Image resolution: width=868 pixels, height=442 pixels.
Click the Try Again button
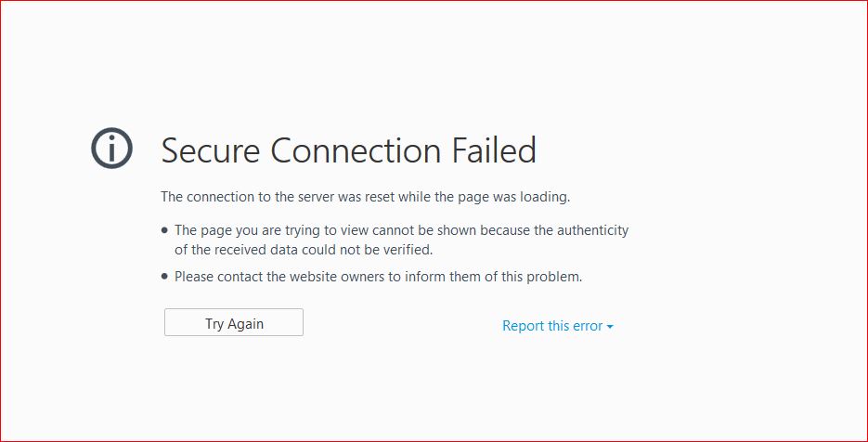click(234, 322)
